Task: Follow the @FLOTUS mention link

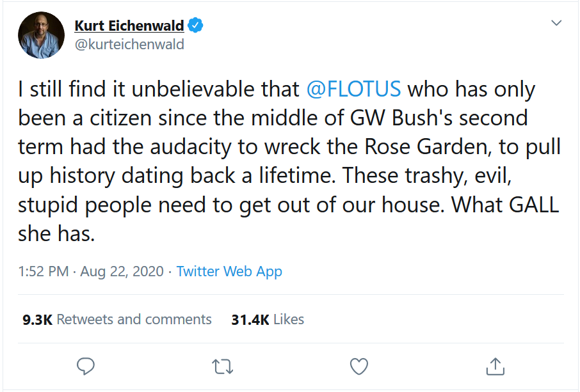Action: click(x=353, y=89)
